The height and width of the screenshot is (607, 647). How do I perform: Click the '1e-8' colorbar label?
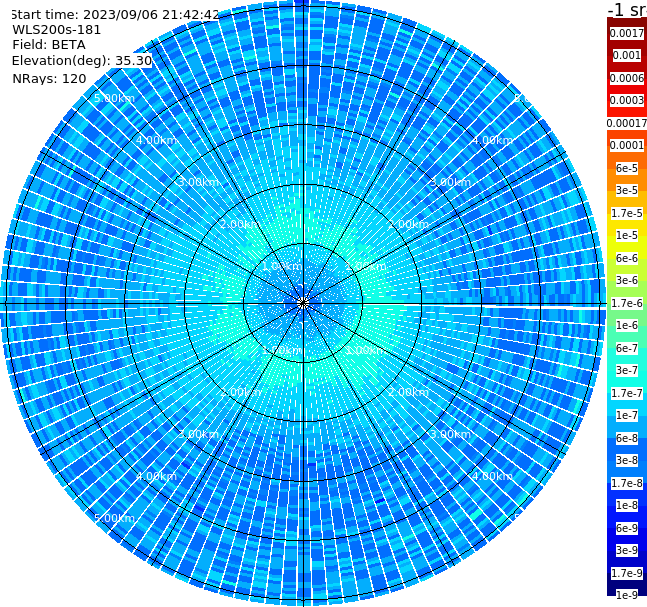pos(627,505)
